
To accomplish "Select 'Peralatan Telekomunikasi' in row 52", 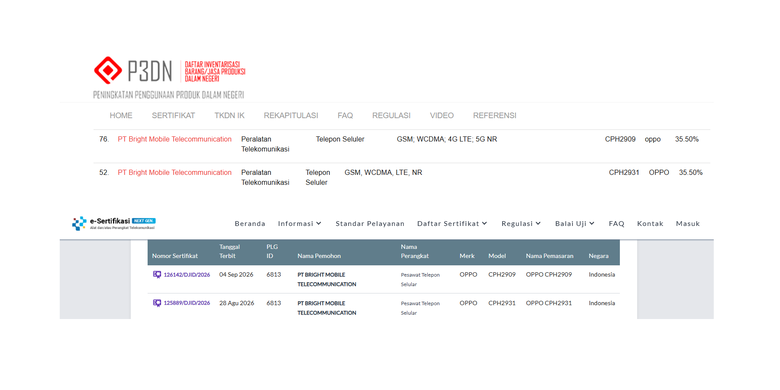I will pyautogui.click(x=265, y=178).
